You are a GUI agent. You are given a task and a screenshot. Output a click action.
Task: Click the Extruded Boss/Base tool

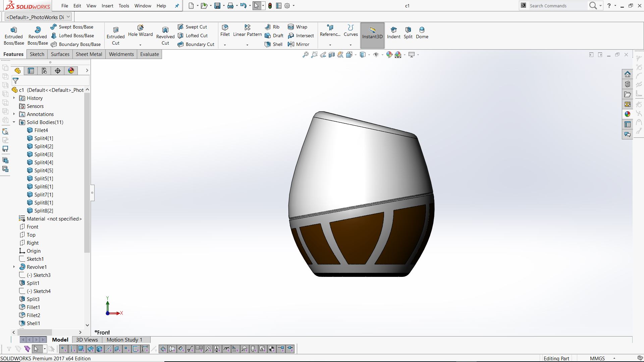point(14,36)
